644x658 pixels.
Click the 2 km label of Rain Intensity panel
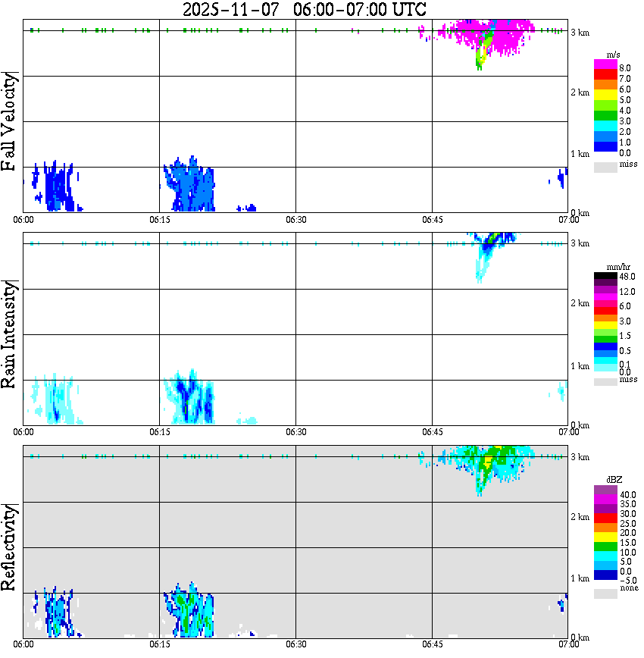point(580,303)
